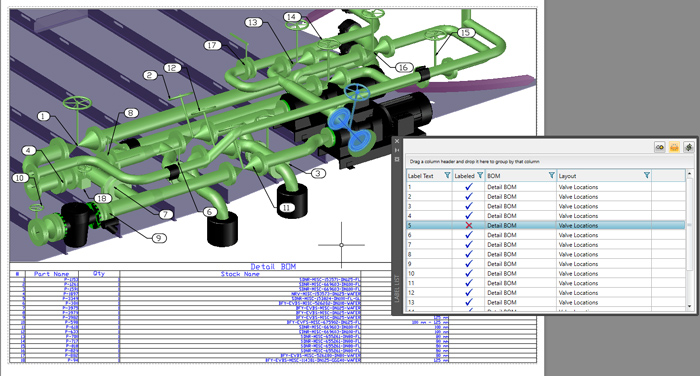This screenshot has width=700, height=376.
Task: Sort by the Label Text column header
Action: coord(421,176)
